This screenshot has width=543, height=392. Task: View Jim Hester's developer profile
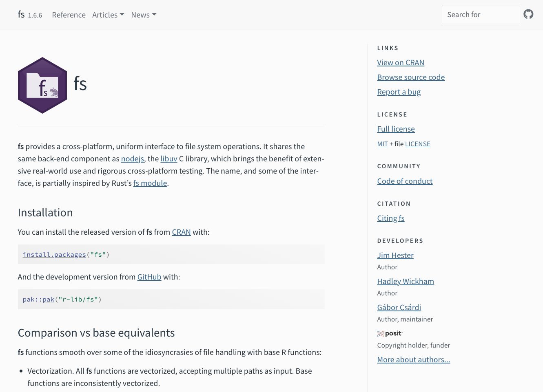point(395,255)
